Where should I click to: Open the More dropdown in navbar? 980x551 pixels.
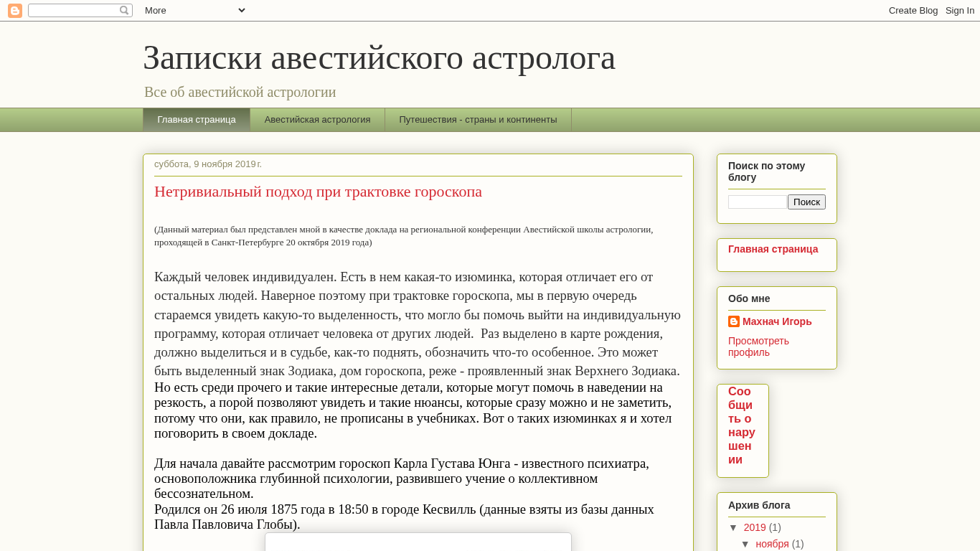[x=195, y=11]
